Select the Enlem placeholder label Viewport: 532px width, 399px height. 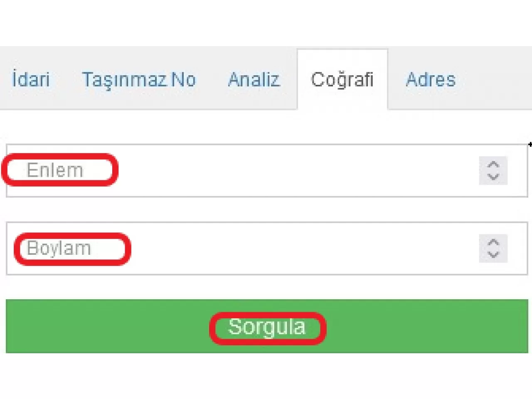pyautogui.click(x=55, y=170)
